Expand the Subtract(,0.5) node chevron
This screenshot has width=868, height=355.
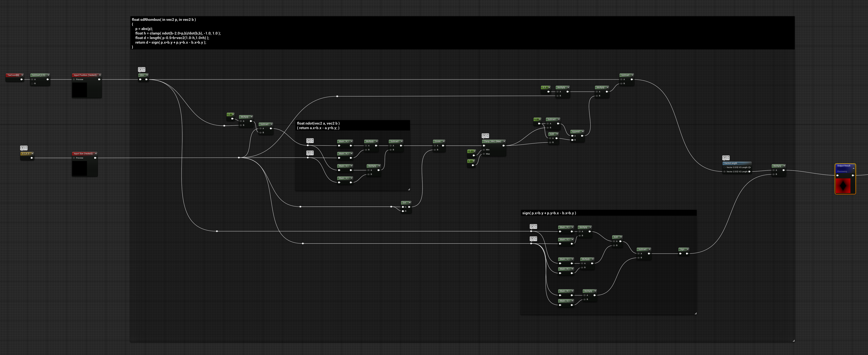pyautogui.click(x=48, y=75)
